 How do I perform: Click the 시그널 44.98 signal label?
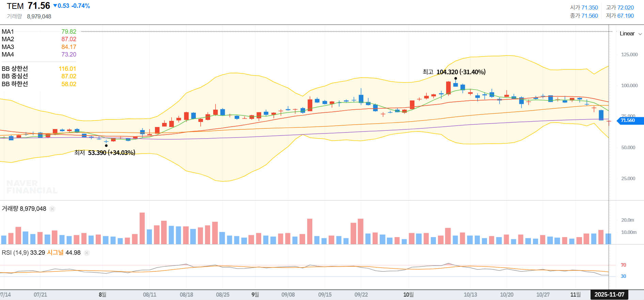click(64, 253)
